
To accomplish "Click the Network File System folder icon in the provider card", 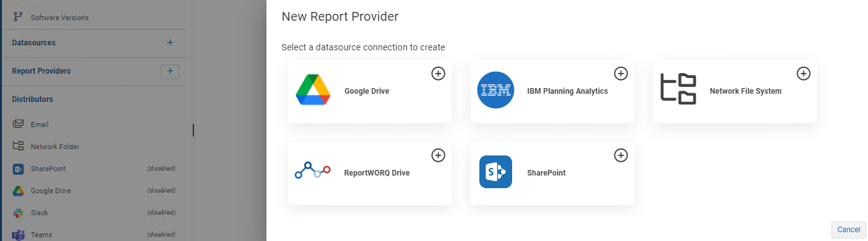I will (678, 89).
